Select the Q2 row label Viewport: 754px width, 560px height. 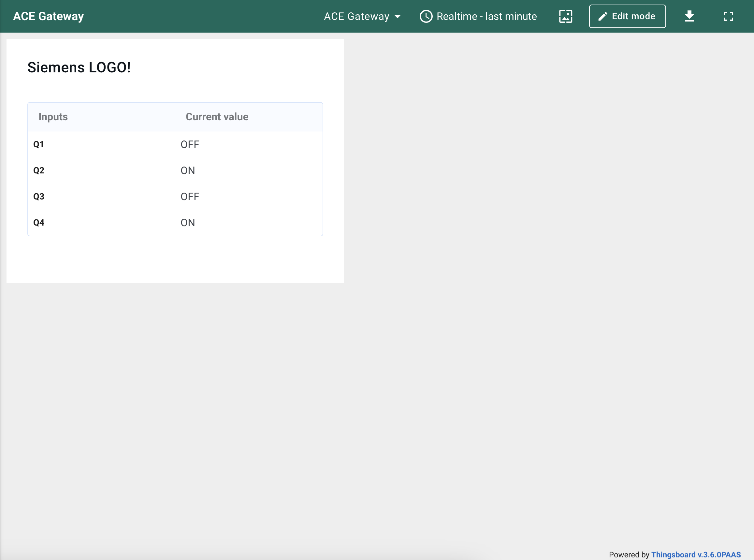(x=39, y=170)
